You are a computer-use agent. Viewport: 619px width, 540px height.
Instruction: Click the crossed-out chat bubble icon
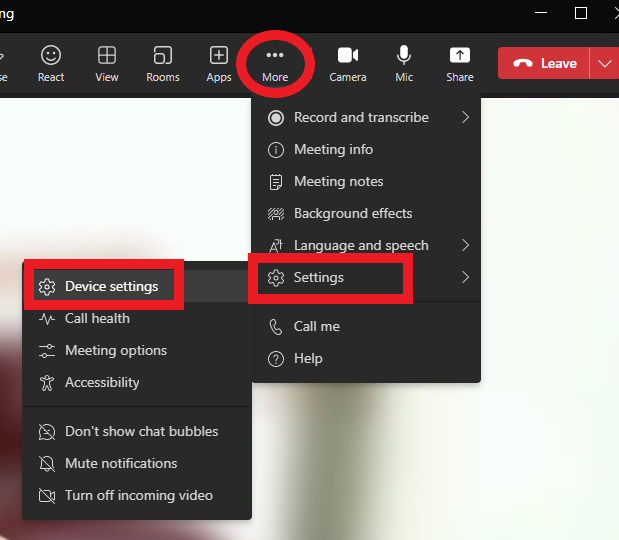click(x=47, y=432)
